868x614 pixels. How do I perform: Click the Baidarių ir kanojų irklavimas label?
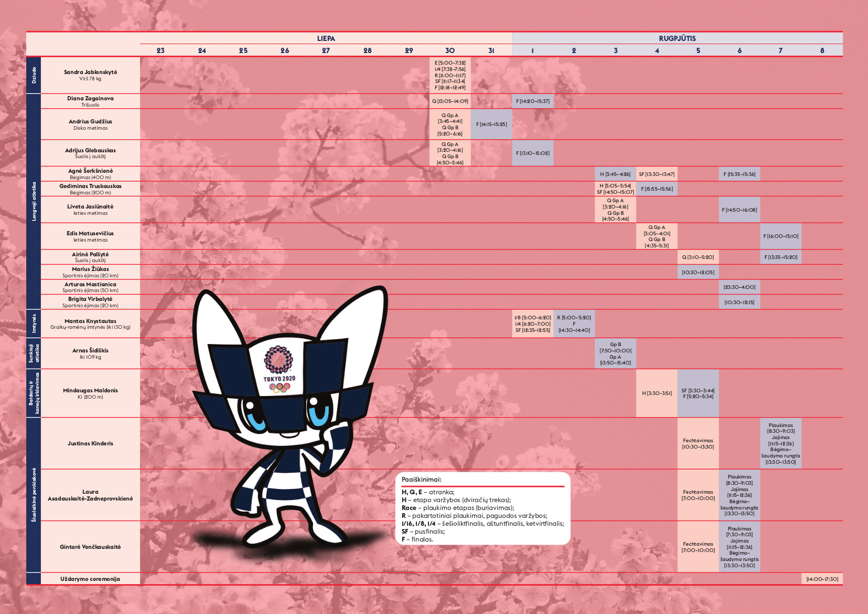point(34,393)
